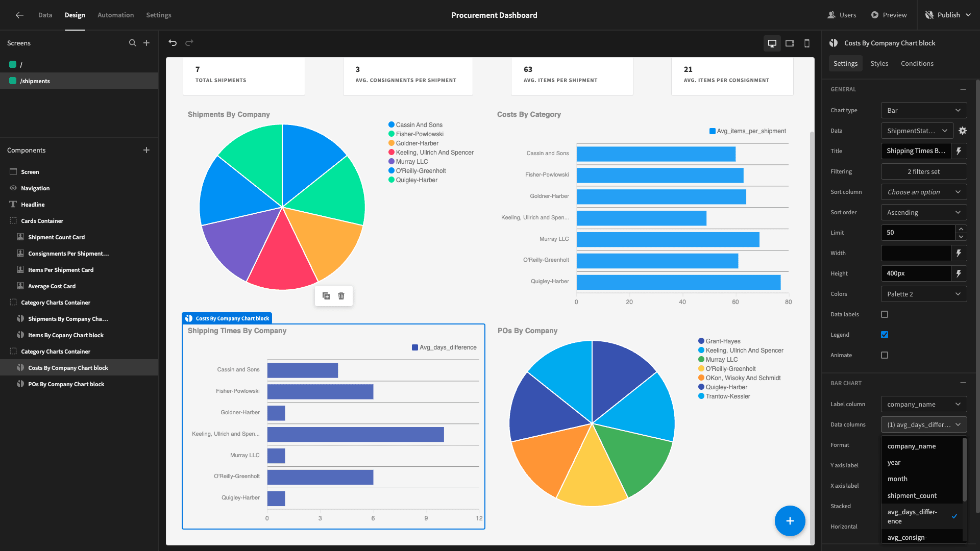Viewport: 980px width, 551px height.
Task: Click the Preview button
Action: pos(889,15)
